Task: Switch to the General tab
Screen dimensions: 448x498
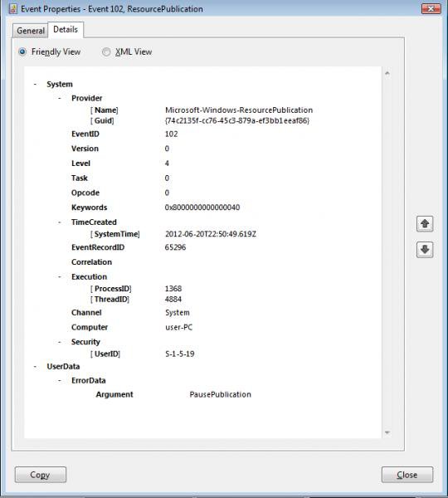Action: pyautogui.click(x=31, y=31)
